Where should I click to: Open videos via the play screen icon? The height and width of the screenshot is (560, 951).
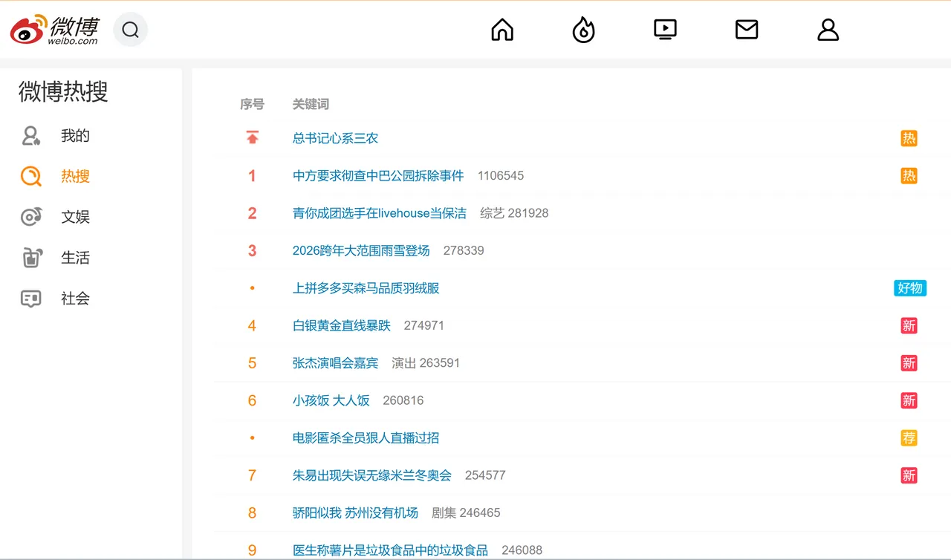coord(665,29)
